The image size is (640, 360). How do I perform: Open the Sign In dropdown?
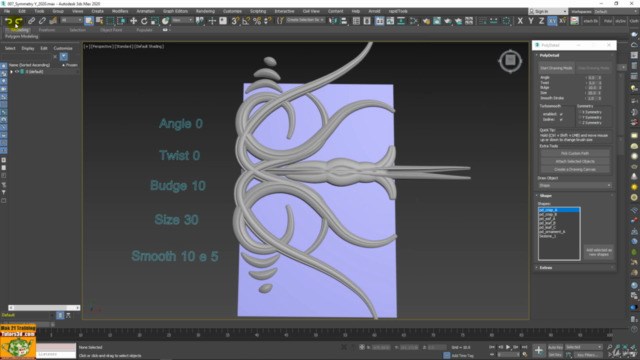click(x=548, y=11)
